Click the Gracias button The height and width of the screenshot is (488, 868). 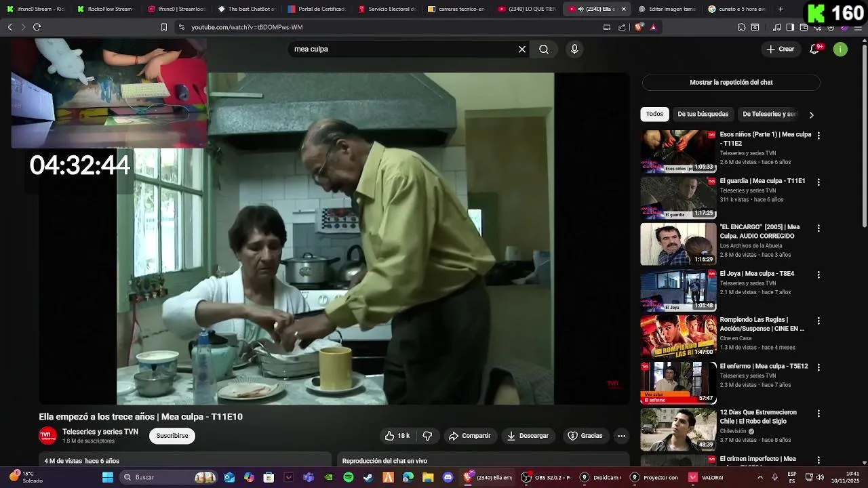click(x=585, y=436)
